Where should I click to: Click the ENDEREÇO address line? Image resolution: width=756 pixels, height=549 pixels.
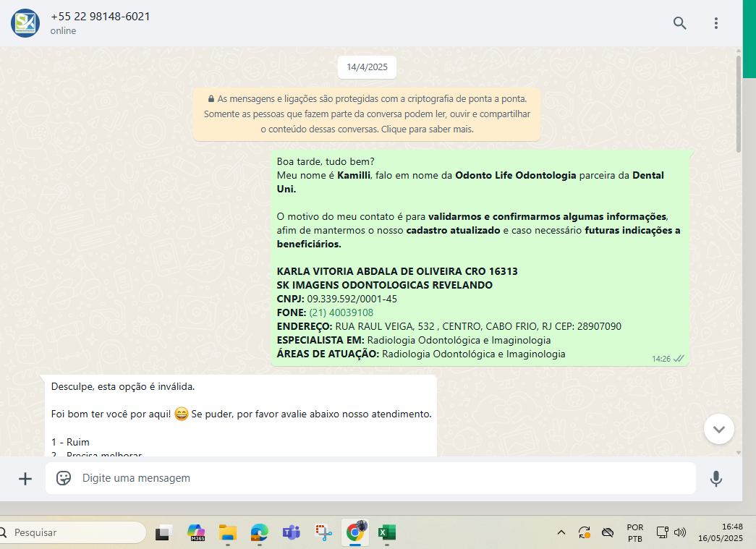click(x=449, y=326)
